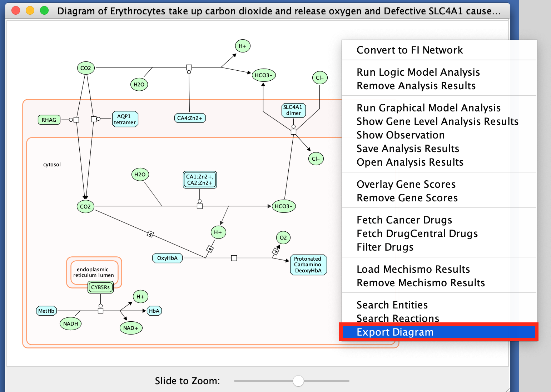Select the topmost H+ node
Image resolution: width=551 pixels, height=392 pixels.
tap(243, 46)
